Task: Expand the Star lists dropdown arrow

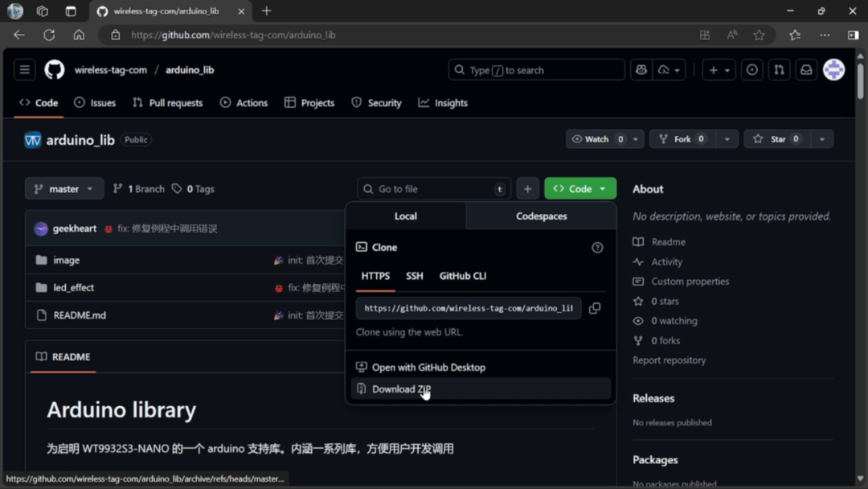Action: [x=822, y=139]
